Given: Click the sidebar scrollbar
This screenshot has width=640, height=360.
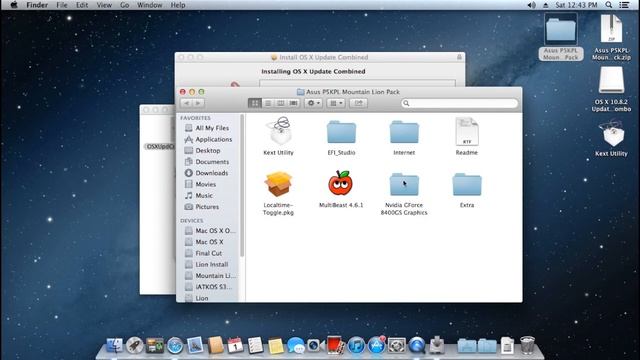Looking at the screenshot, I should [242, 186].
